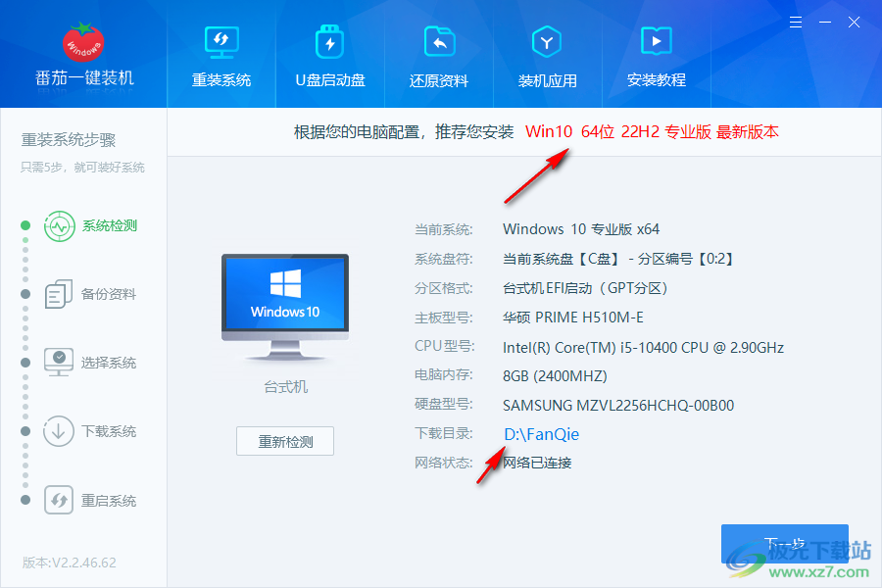Click the 当前系统: field label
This screenshot has width=882, height=588.
(x=444, y=229)
